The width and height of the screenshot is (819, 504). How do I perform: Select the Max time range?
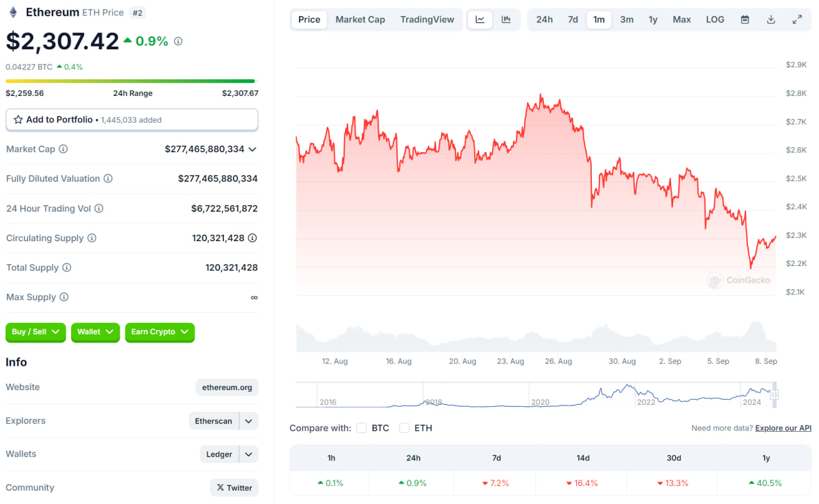(x=681, y=19)
